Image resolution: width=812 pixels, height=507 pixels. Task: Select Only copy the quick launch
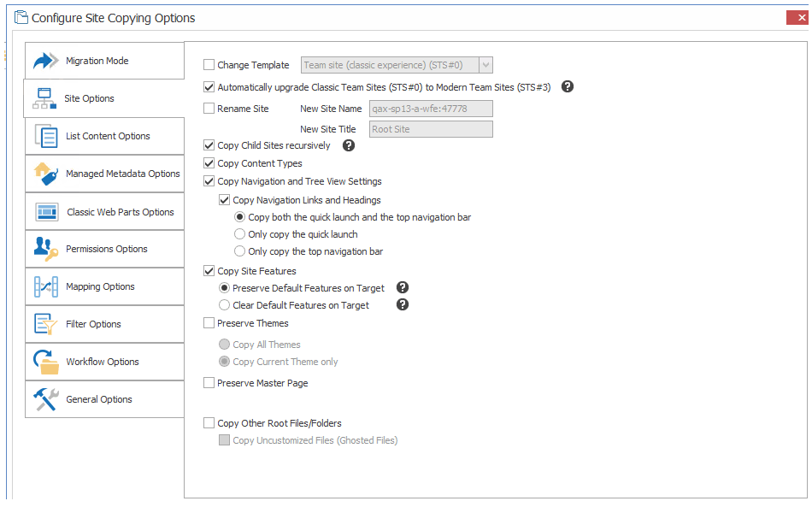pos(240,234)
